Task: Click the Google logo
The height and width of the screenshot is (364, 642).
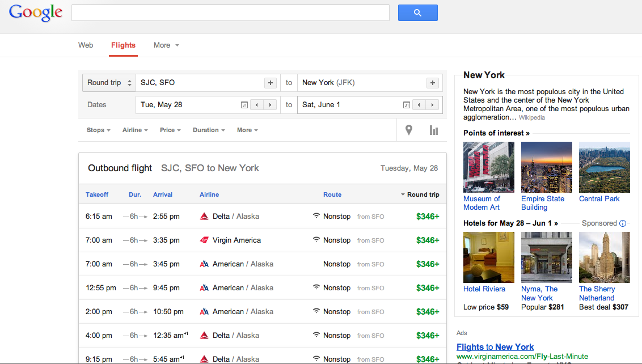Action: tap(36, 12)
